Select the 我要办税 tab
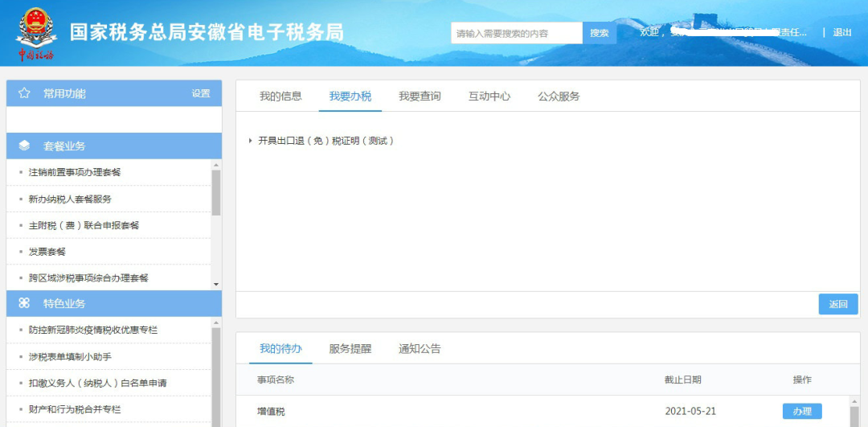Image resolution: width=868 pixels, height=427 pixels. pyautogui.click(x=350, y=96)
